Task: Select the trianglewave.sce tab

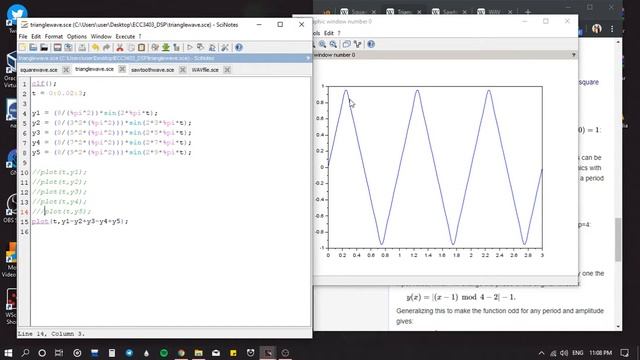Action: point(94,69)
